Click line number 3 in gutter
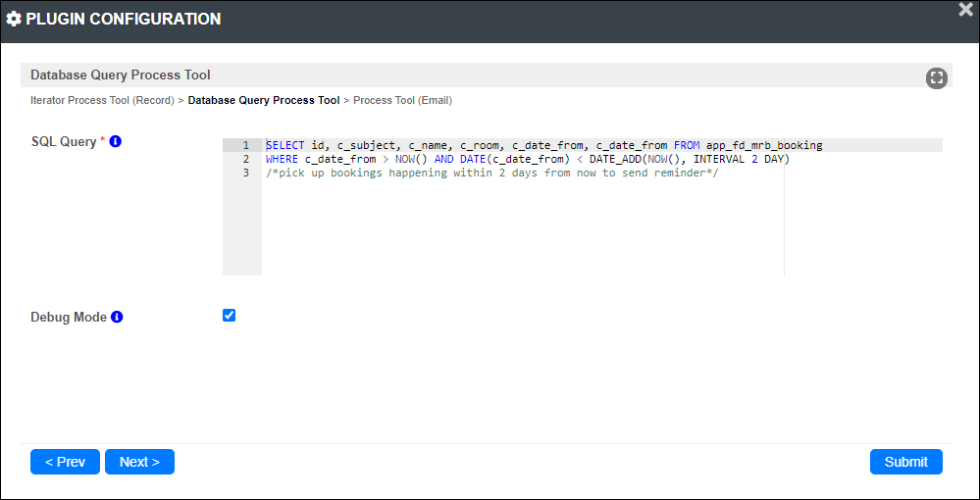This screenshot has width=980, height=500. (x=246, y=173)
